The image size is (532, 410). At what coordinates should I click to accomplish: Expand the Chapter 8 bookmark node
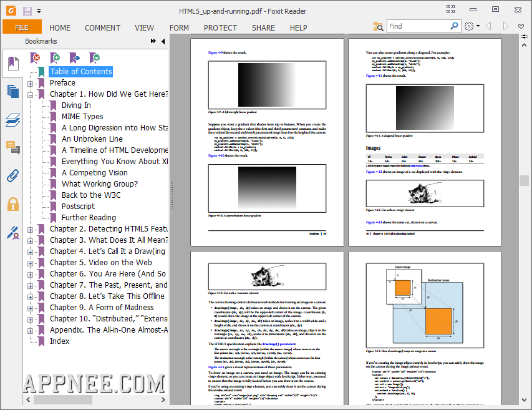click(30, 297)
